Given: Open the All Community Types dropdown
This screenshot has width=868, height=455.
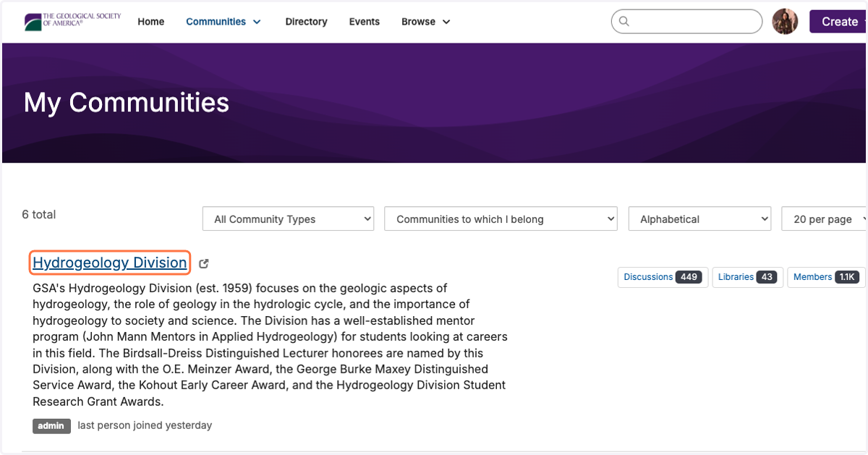Looking at the screenshot, I should (x=289, y=219).
